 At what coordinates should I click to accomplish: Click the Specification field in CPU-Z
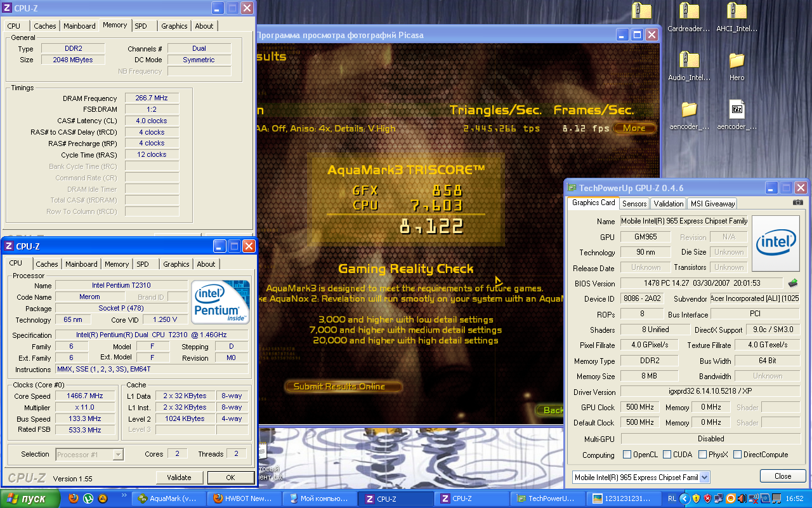[x=152, y=335]
